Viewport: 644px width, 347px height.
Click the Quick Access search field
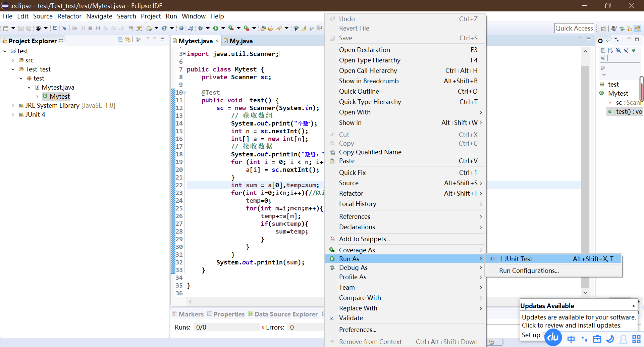pos(574,29)
